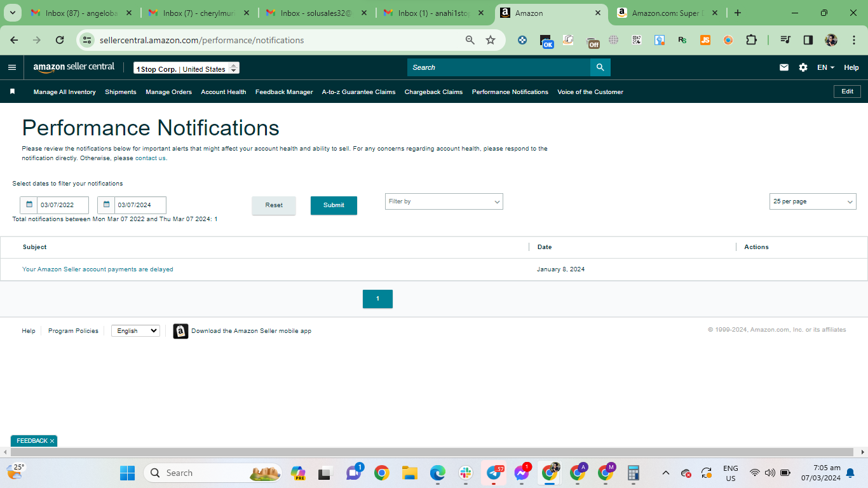Open the Calculator from the taskbar

tap(633, 473)
